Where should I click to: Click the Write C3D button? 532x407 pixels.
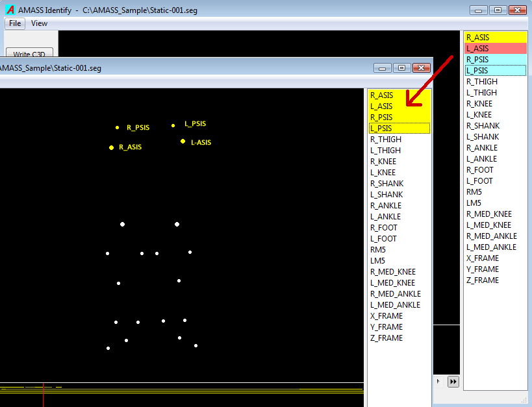click(29, 53)
